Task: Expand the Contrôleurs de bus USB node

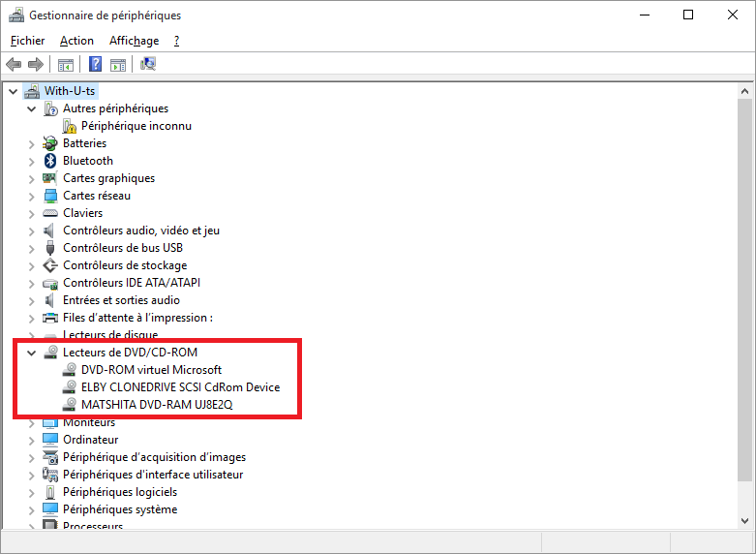Action: pos(32,248)
